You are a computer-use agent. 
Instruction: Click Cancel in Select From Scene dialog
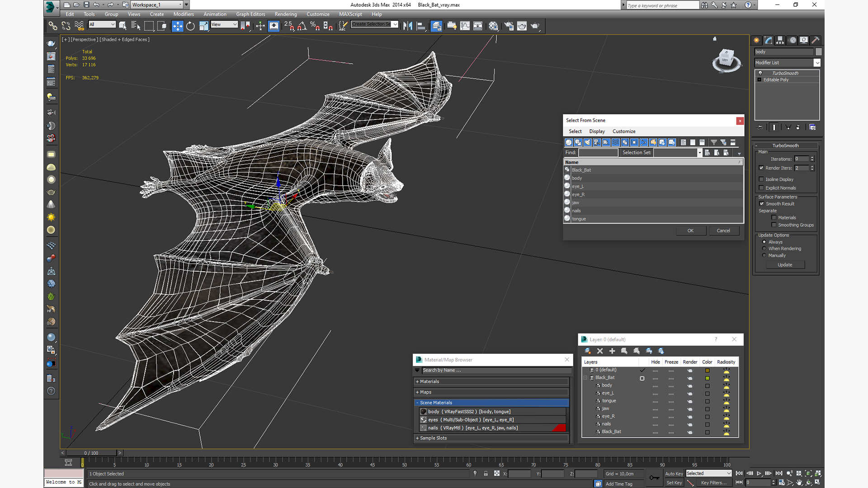[723, 231]
